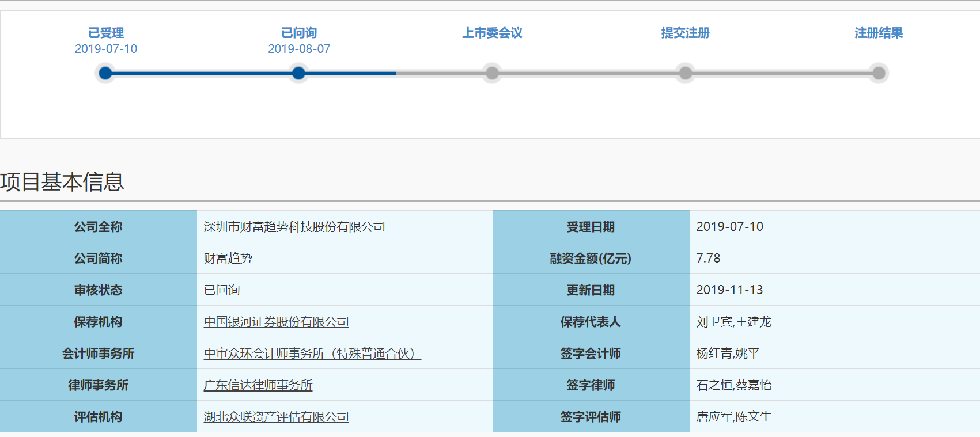Screen dimensions: 980x437
Task: Click the update date value 2019-11-13
Action: point(729,290)
